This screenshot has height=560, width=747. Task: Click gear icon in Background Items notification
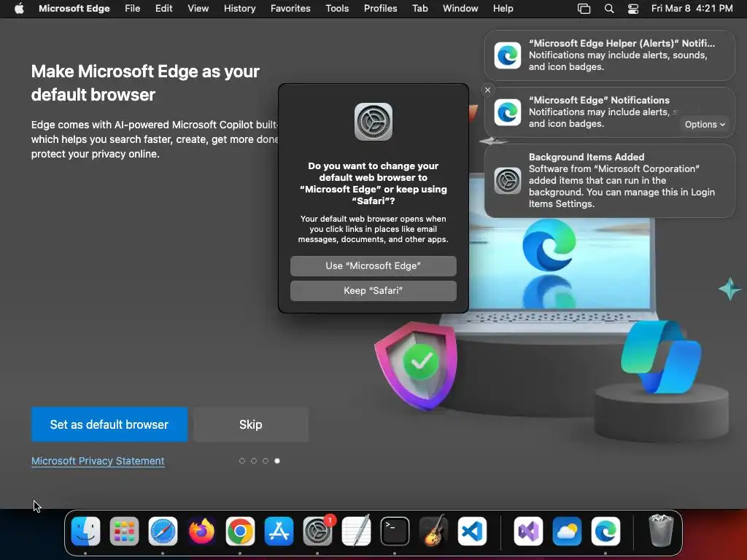pos(508,181)
